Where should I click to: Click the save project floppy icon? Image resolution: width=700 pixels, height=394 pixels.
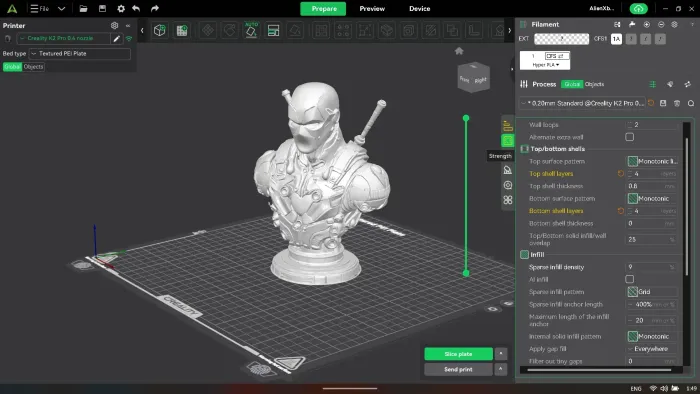102,8
